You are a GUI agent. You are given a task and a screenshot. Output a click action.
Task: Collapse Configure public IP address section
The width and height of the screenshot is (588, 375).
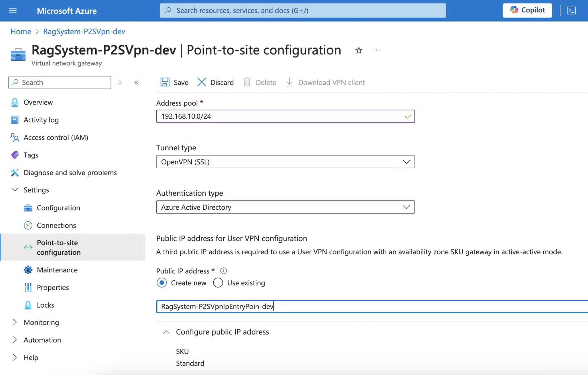(166, 332)
